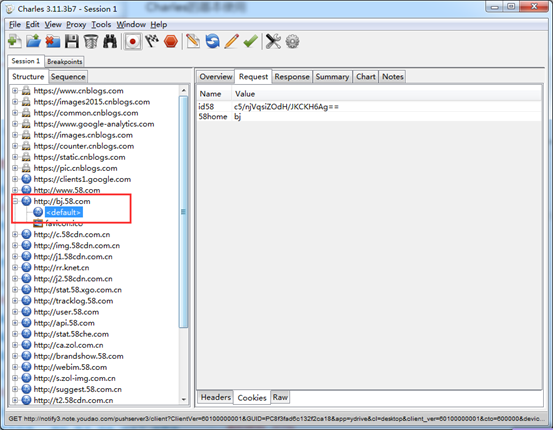Image resolution: width=553 pixels, height=430 pixels.
Task: Select the http://stat.58che.com host
Action: coord(71,334)
